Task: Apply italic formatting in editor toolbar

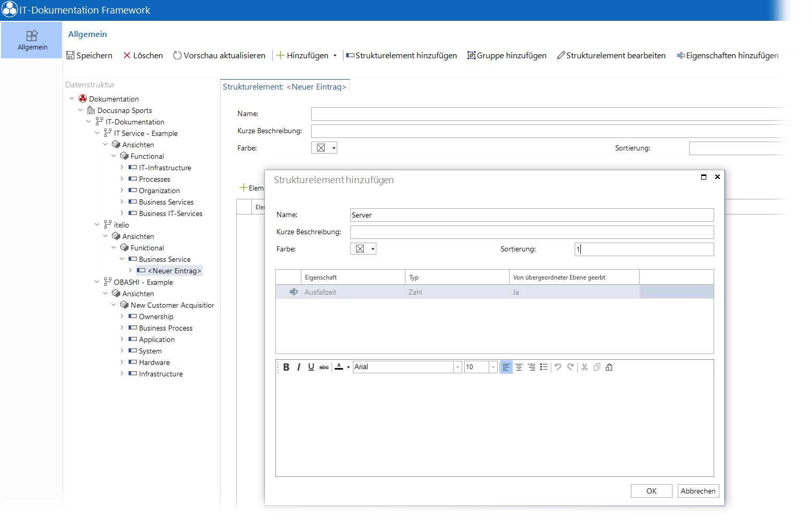Action: point(299,367)
